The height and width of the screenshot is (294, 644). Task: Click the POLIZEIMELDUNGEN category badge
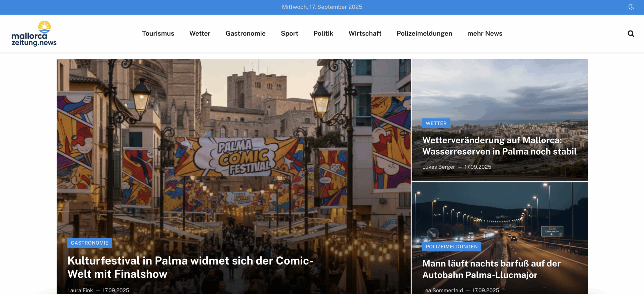pyautogui.click(x=452, y=247)
